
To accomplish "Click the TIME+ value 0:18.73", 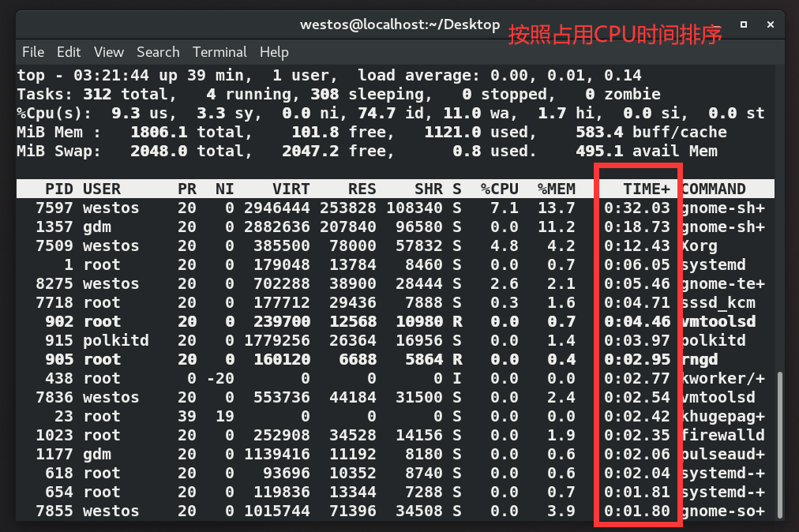I will click(637, 227).
